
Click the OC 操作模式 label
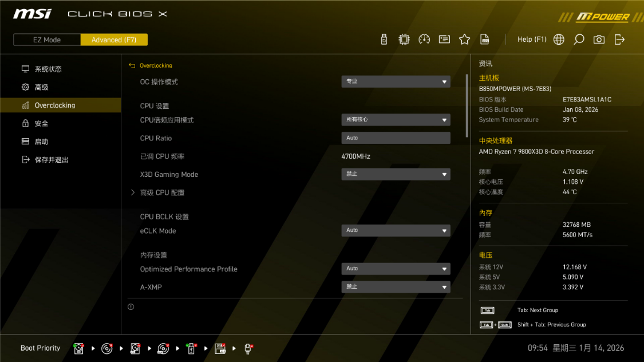159,82
